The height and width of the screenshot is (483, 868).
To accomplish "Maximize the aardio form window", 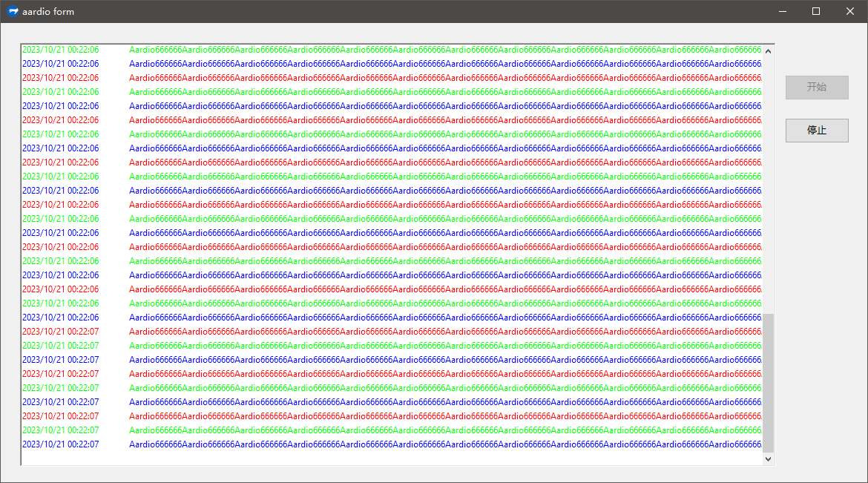I will [816, 11].
